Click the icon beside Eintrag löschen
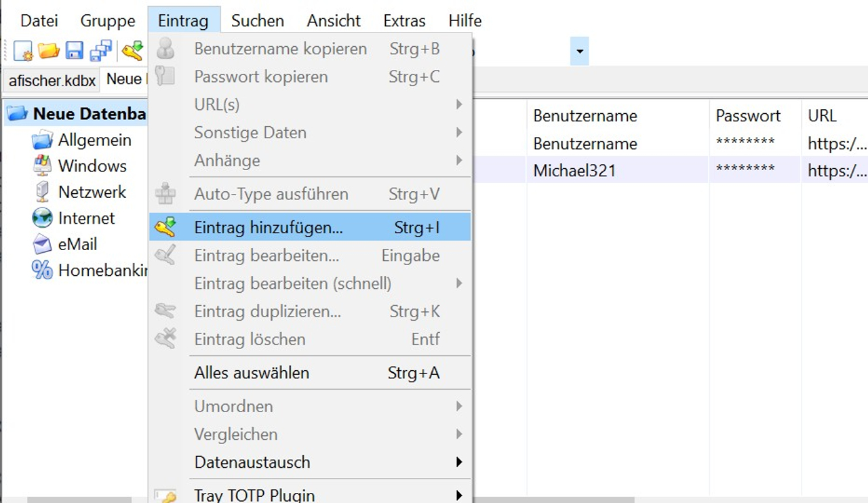The height and width of the screenshot is (503, 868). [165, 339]
